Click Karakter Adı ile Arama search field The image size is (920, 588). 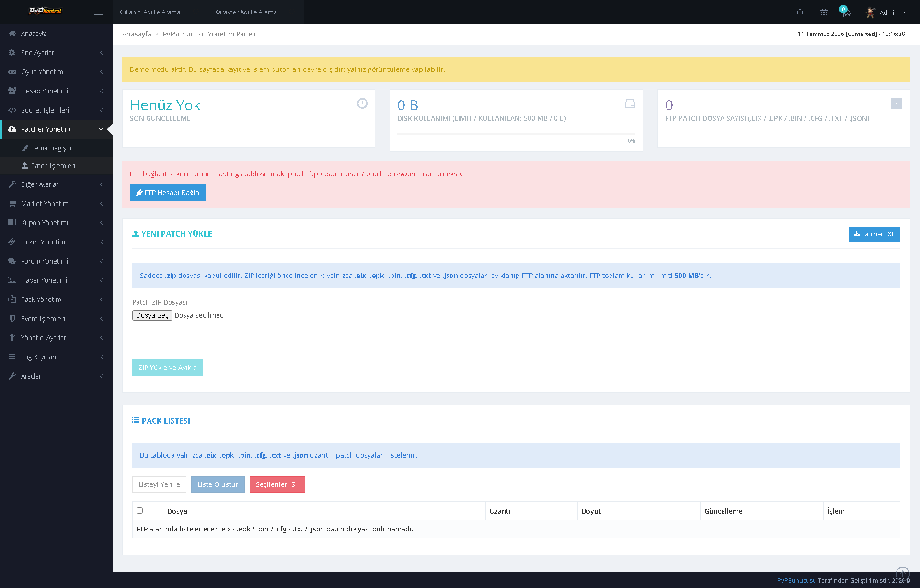[x=256, y=12]
